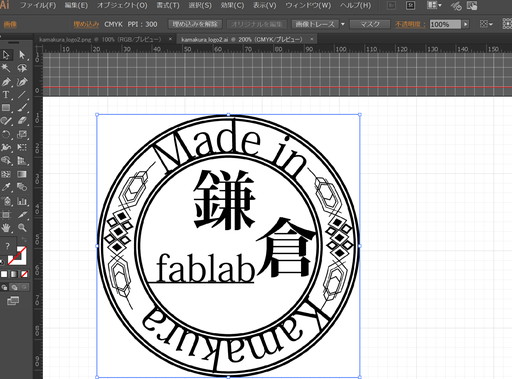The height and width of the screenshot is (379, 512).
Task: Open the 選択(S) menu
Action: coord(200,5)
